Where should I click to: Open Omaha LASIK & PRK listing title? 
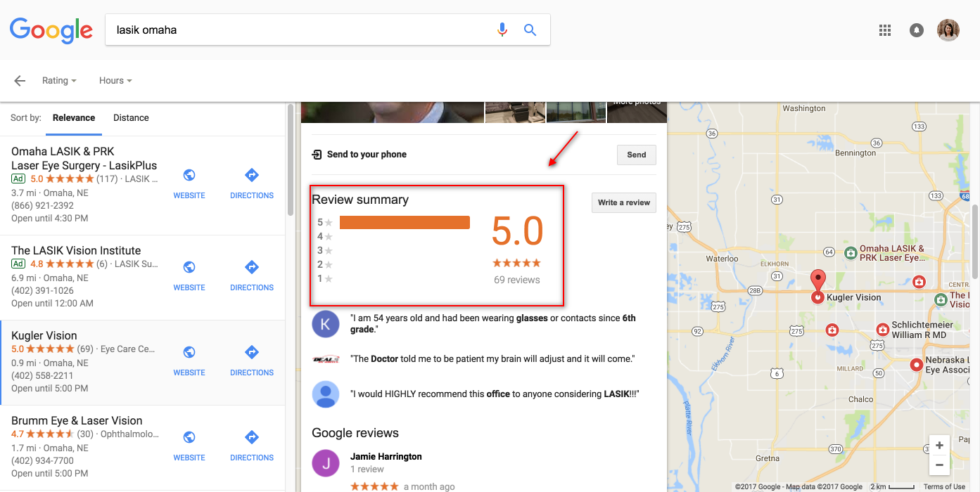click(x=84, y=159)
